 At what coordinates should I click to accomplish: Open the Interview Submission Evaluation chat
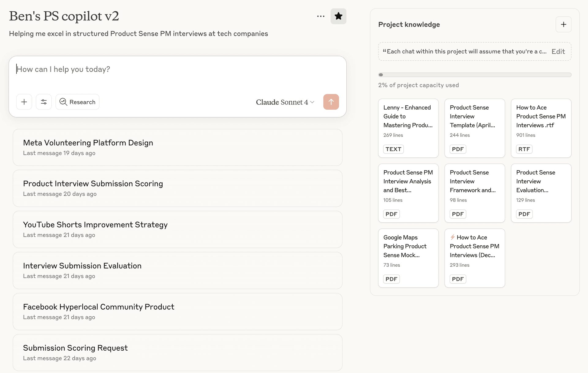[x=178, y=270]
